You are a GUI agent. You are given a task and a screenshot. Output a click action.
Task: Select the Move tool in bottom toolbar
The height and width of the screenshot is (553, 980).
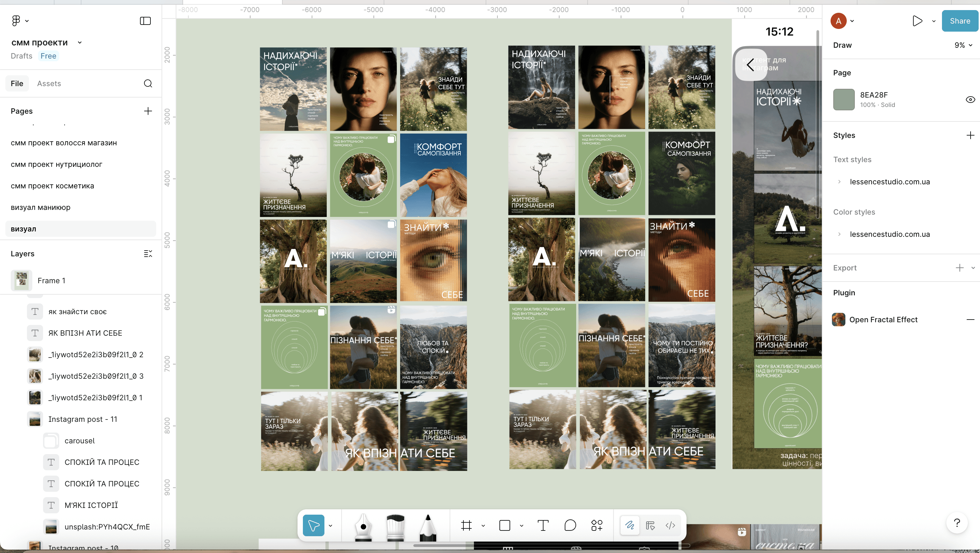pos(313,526)
